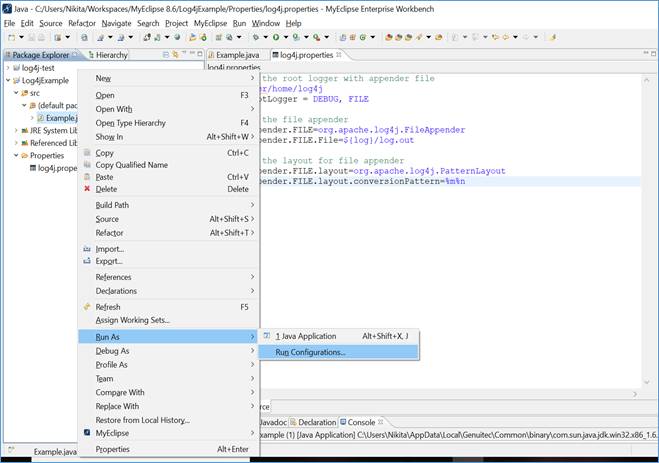Open the Build Path submenu
The width and height of the screenshot is (659, 463).
[169, 205]
